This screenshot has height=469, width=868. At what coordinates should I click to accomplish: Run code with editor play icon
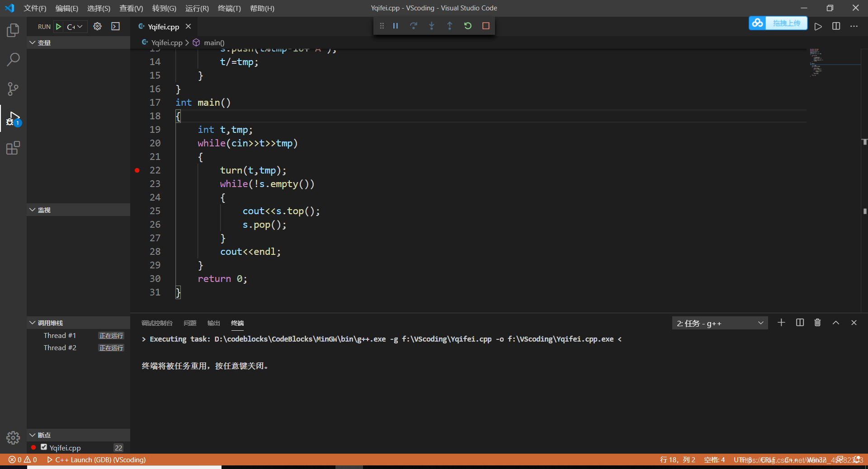[818, 27]
